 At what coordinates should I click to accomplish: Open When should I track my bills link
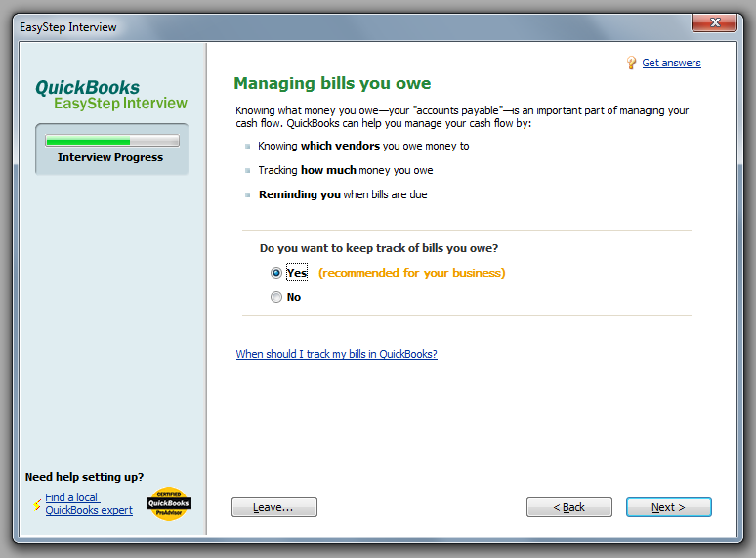(x=337, y=354)
